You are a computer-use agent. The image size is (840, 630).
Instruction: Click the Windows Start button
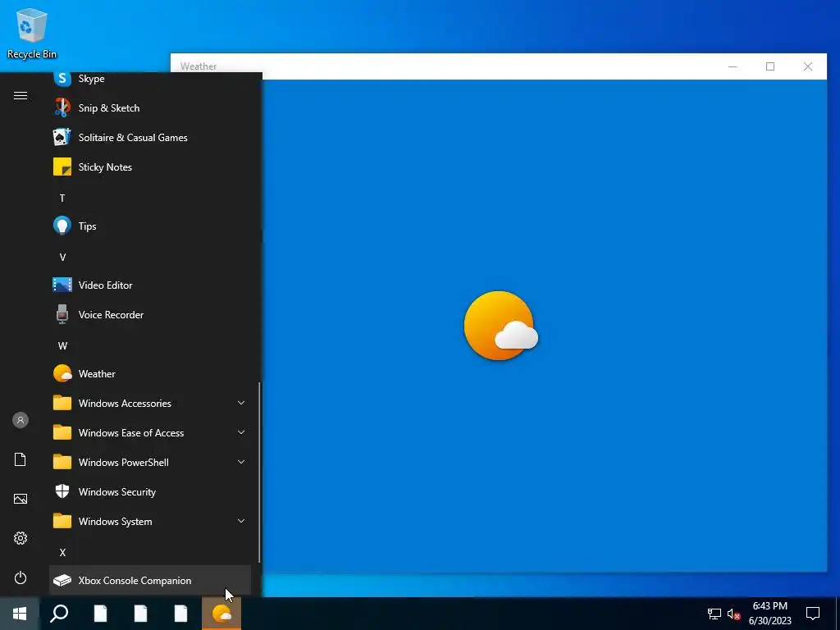[x=20, y=614]
